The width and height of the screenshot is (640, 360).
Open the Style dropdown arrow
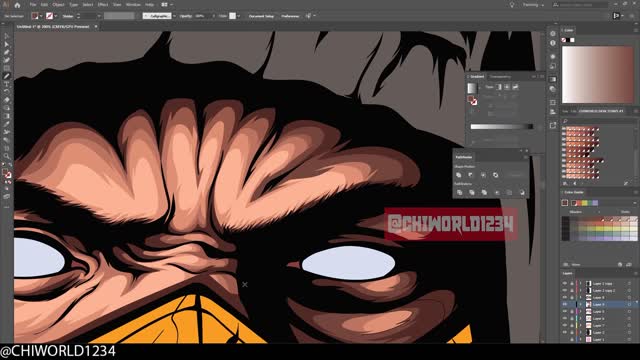click(x=239, y=16)
